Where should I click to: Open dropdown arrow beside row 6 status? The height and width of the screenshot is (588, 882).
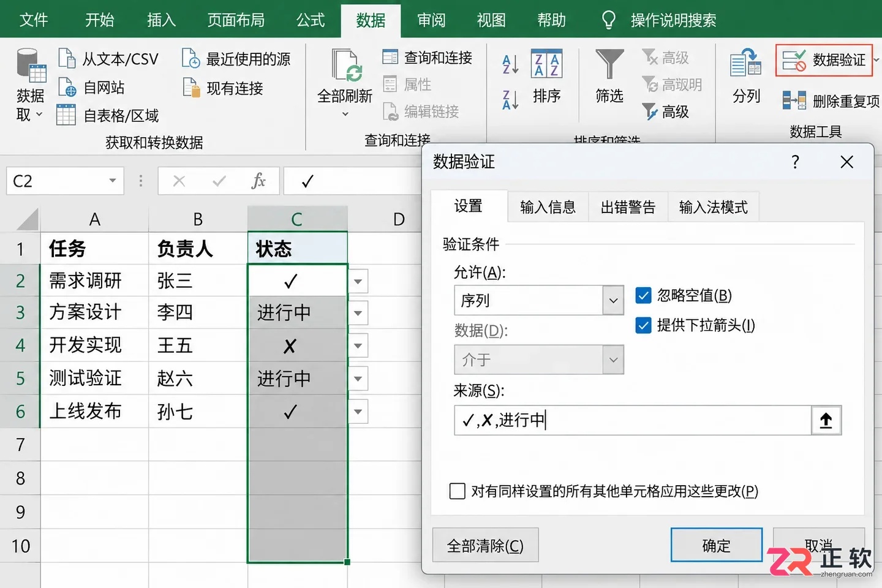[x=358, y=412]
